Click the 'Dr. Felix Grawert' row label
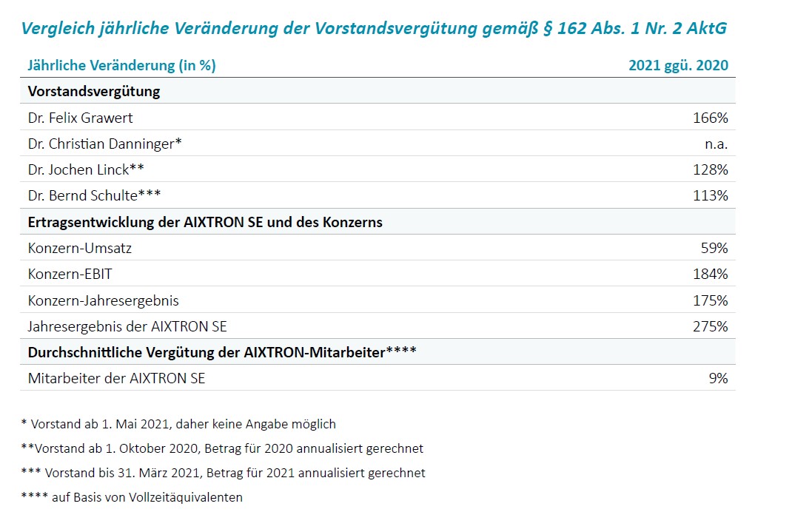The height and width of the screenshot is (529, 812). pyautogui.click(x=81, y=118)
